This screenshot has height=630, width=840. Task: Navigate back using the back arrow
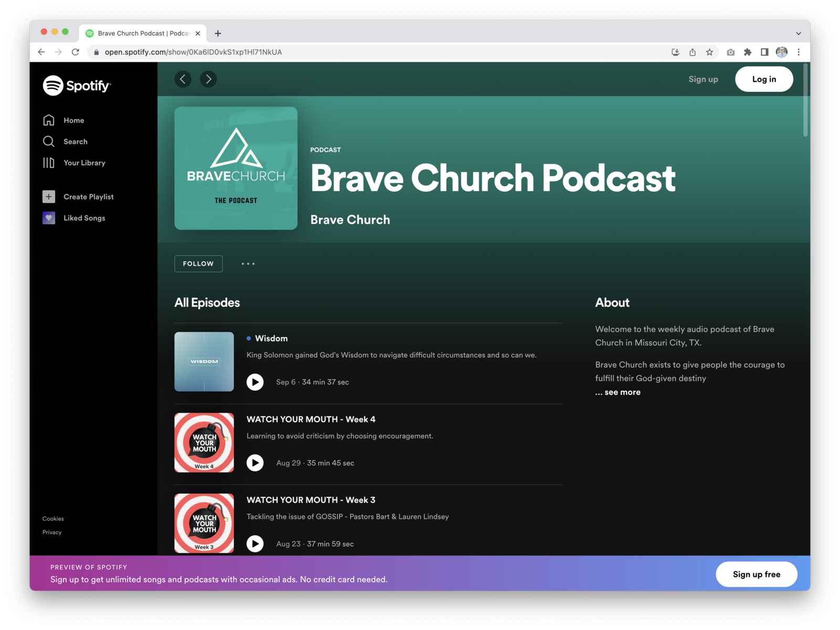[183, 79]
